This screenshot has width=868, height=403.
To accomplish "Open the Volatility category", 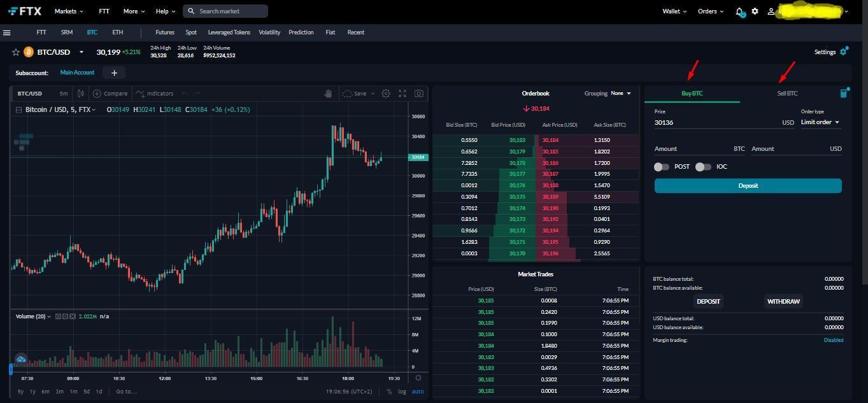I will point(269,32).
